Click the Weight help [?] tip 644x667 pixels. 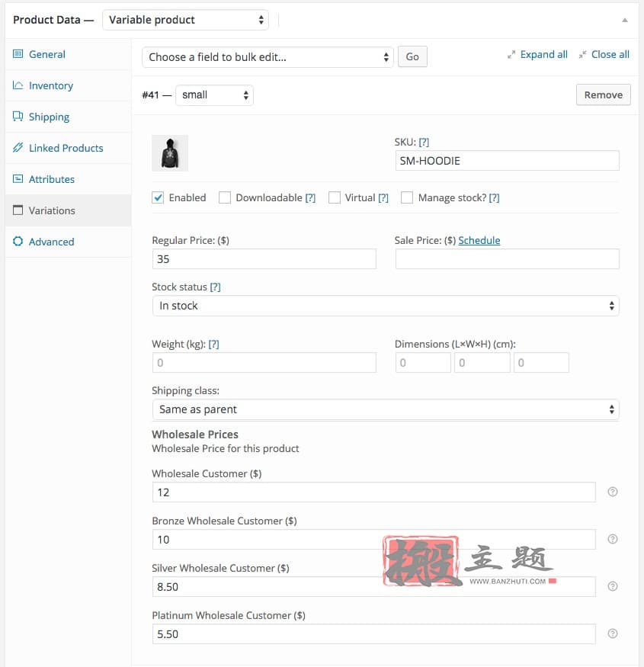213,344
